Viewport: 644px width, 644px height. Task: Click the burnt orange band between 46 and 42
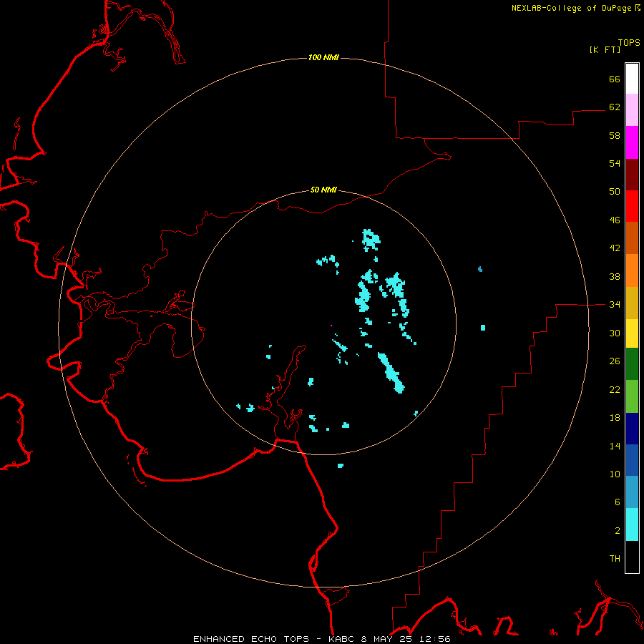[x=632, y=238]
